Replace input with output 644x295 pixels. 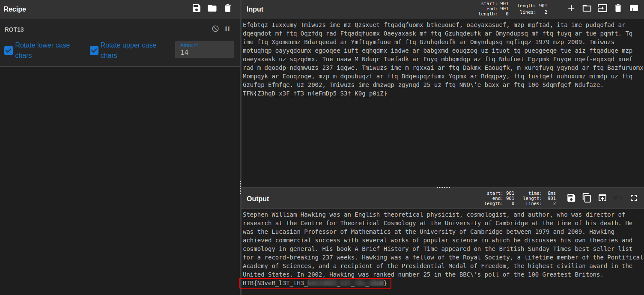(x=602, y=198)
